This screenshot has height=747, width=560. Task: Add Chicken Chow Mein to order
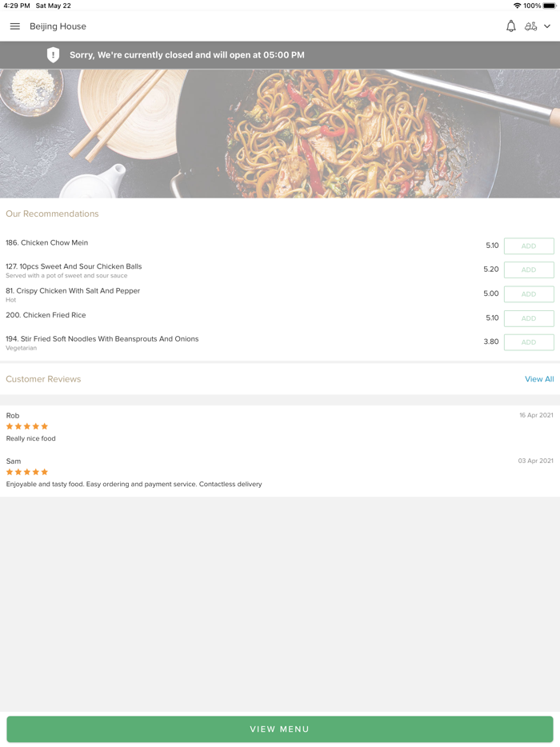tap(528, 246)
